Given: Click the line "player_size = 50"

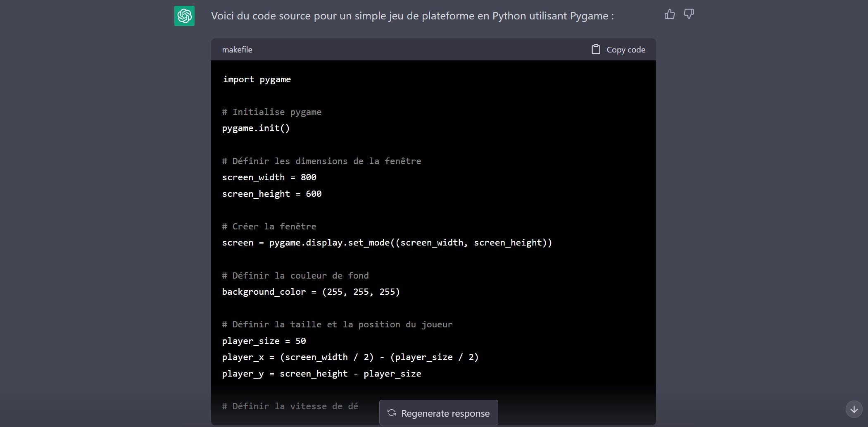Looking at the screenshot, I should tap(264, 341).
